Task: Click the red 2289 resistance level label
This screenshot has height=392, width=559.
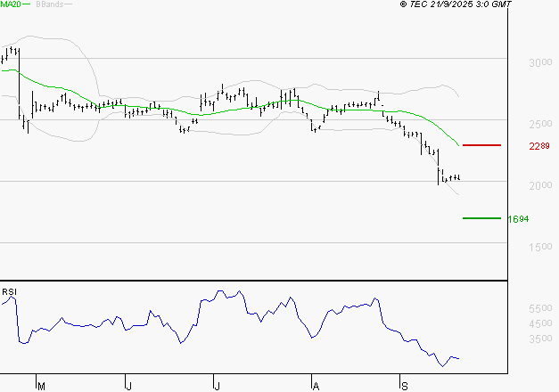Action: coord(539,146)
